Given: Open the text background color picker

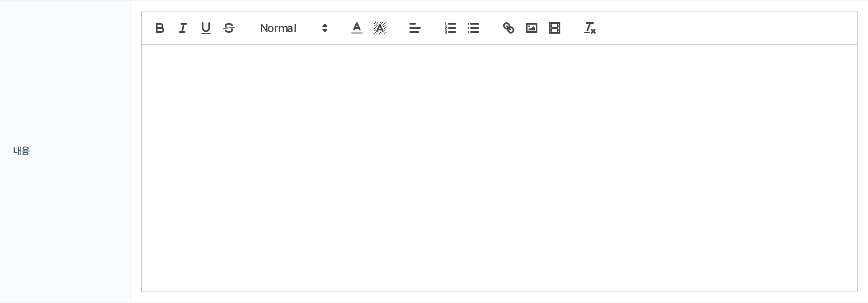Looking at the screenshot, I should (x=380, y=28).
